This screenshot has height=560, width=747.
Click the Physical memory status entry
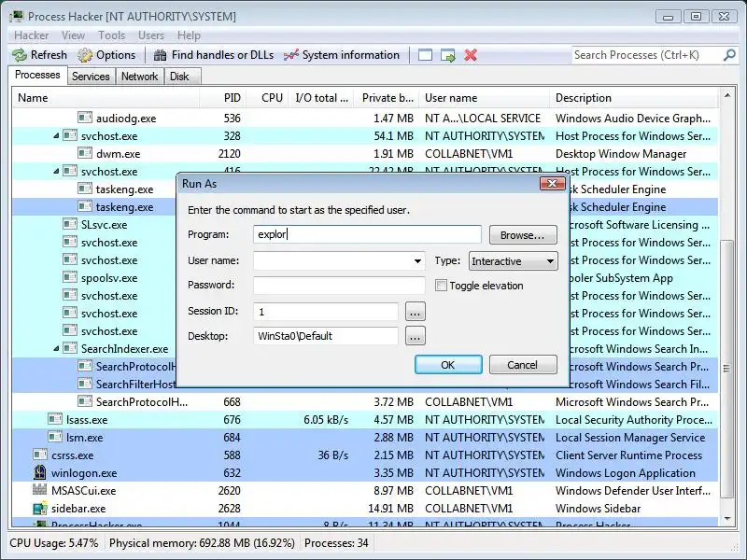(x=202, y=543)
